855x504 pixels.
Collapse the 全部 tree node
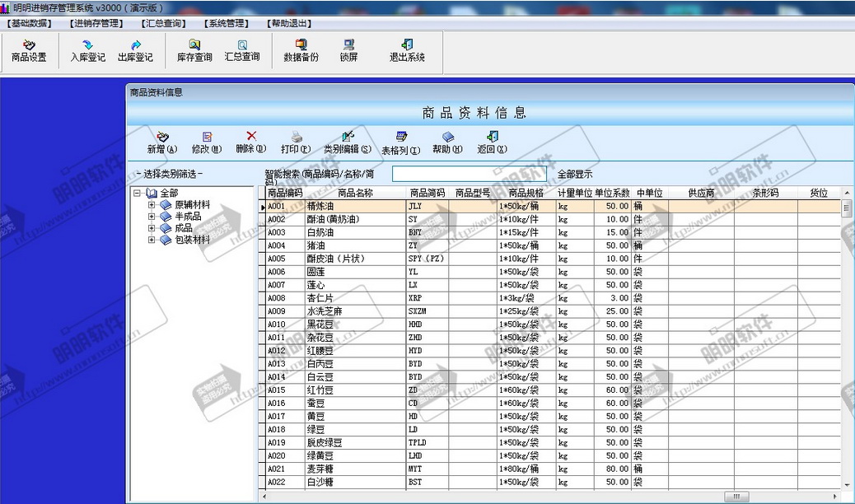pos(137,193)
